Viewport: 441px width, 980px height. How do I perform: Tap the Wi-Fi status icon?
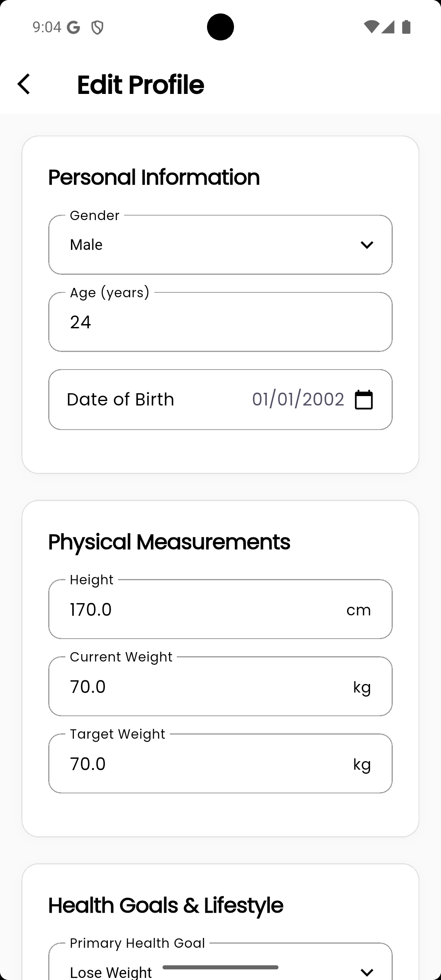371,27
